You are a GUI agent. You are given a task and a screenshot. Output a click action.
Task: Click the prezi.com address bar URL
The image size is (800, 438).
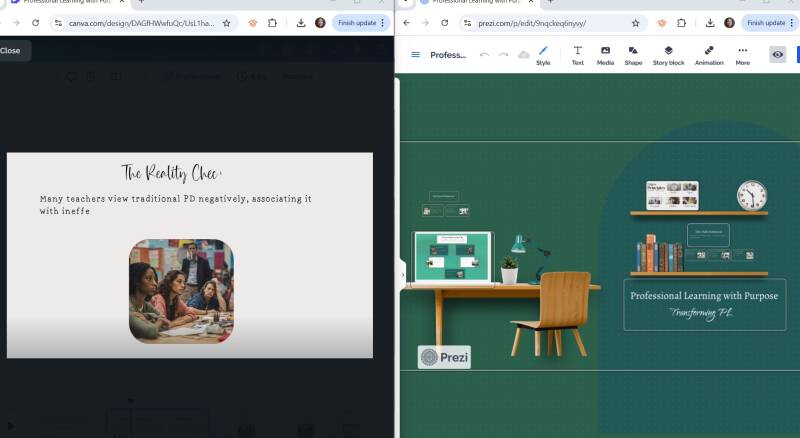(x=532, y=23)
